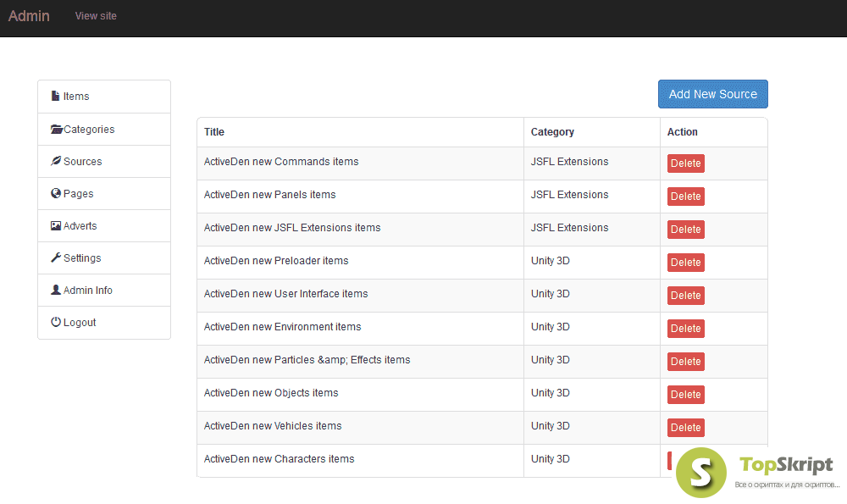Viewport: 847px width, 504px height.
Task: Select 'ActiveDen new Particles &amp; Effects items' title
Action: [307, 360]
